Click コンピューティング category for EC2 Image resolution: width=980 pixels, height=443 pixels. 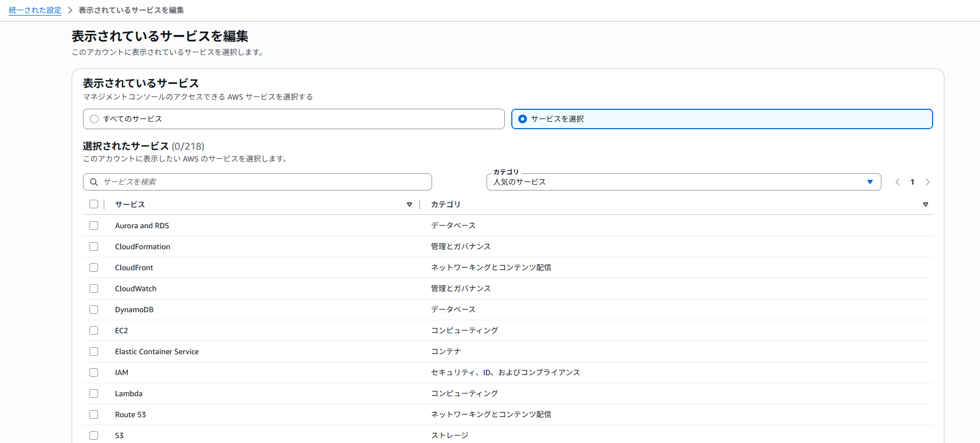pyautogui.click(x=464, y=331)
